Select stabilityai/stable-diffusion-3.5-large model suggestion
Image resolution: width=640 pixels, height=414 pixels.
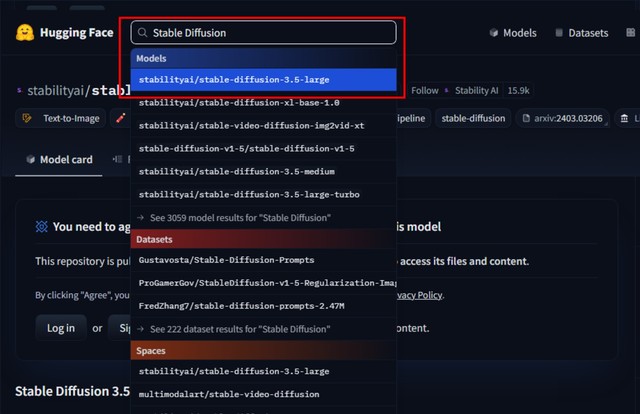[263, 80]
